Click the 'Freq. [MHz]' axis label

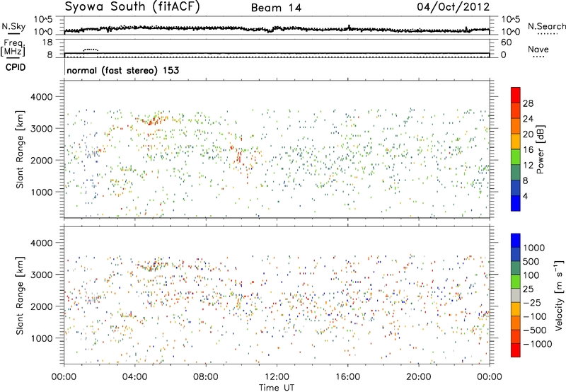pos(13,47)
